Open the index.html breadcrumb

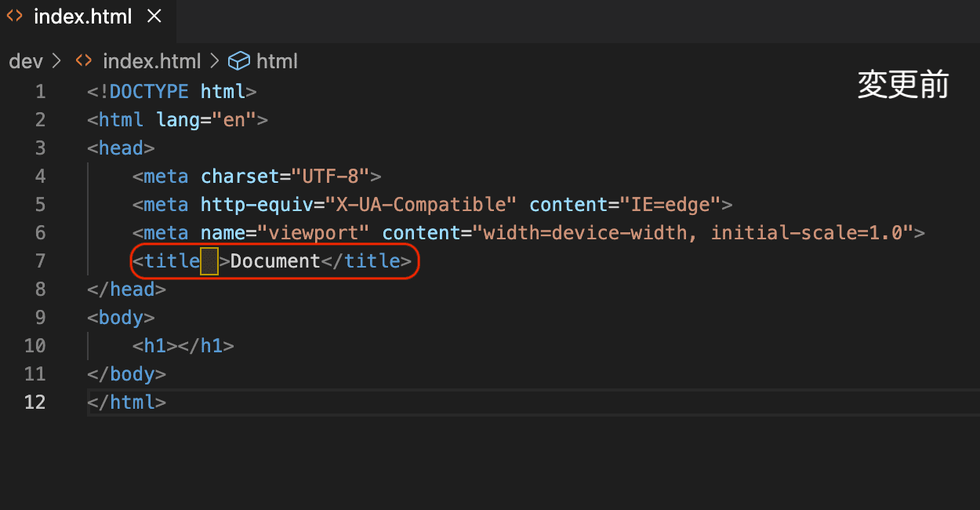click(x=151, y=61)
